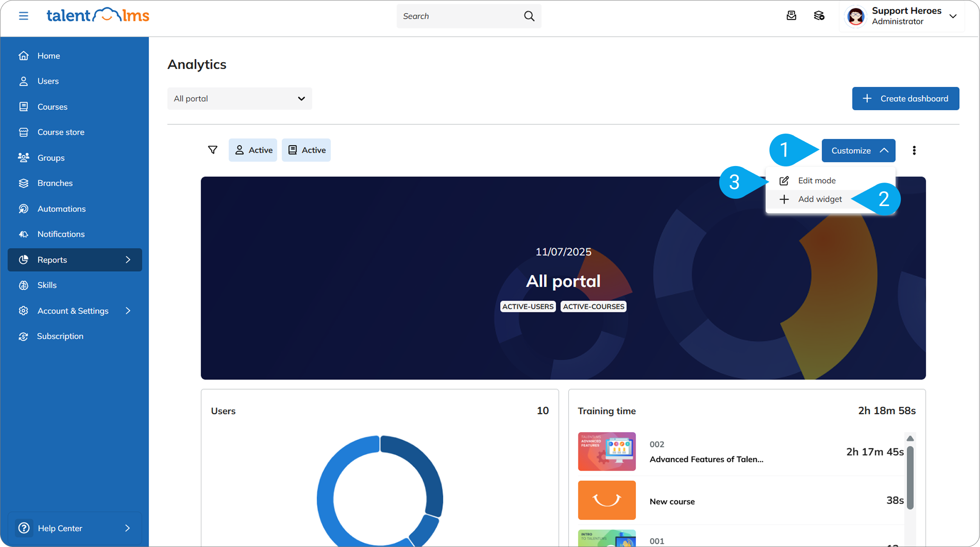Go to Courses in sidebar
The image size is (980, 547).
click(52, 106)
